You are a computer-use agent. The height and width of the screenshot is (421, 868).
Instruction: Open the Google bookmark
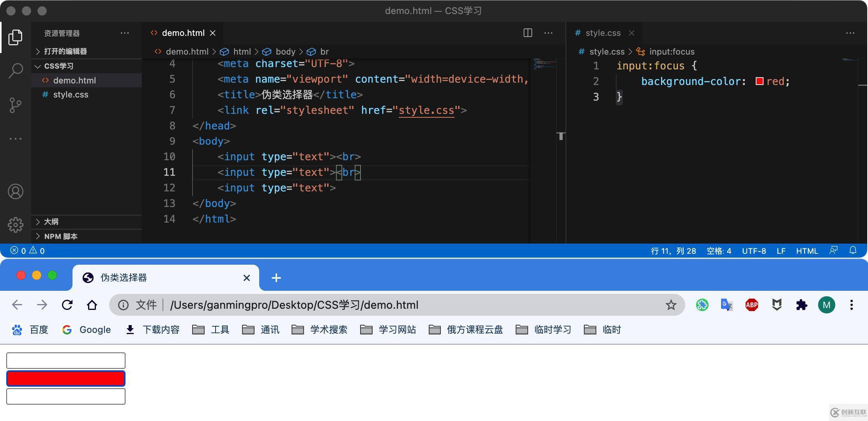tap(86, 330)
